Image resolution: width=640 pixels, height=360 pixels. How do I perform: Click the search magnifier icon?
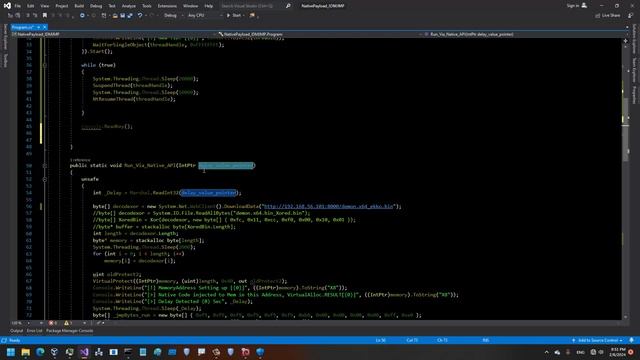[288, 6]
